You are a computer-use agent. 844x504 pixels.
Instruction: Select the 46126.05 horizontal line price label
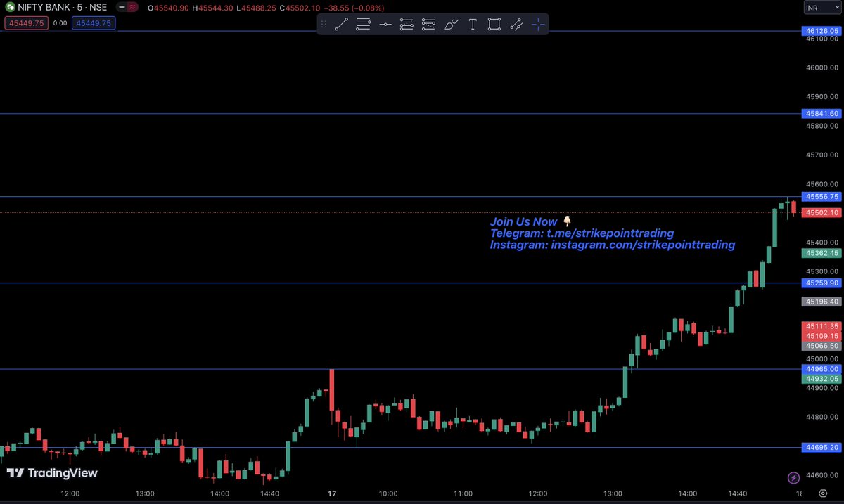[821, 31]
